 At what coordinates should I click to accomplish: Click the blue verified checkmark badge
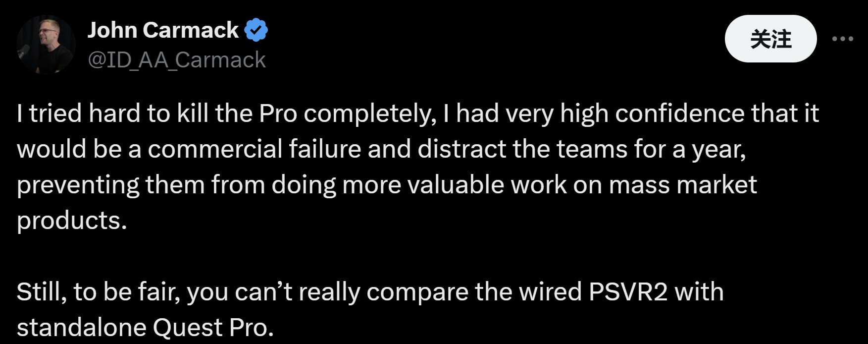tap(256, 30)
